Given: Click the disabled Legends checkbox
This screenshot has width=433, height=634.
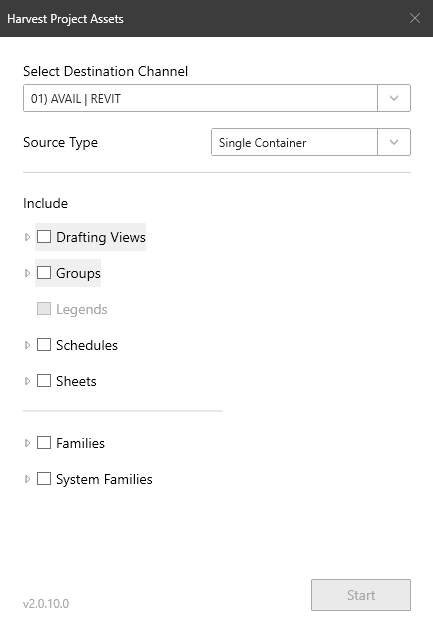Looking at the screenshot, I should click(44, 309).
